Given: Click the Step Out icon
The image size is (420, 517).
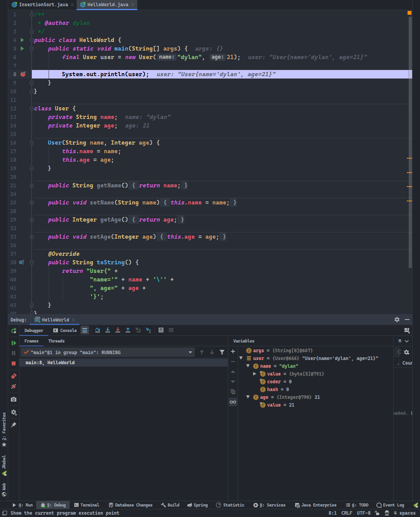Looking at the screenshot, I should [x=128, y=330].
